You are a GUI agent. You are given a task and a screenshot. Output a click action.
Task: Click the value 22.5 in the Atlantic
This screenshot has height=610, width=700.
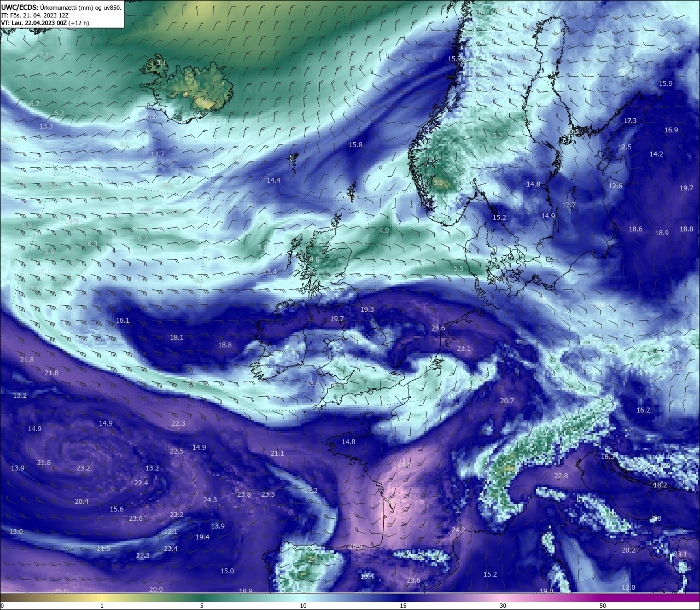point(177,451)
